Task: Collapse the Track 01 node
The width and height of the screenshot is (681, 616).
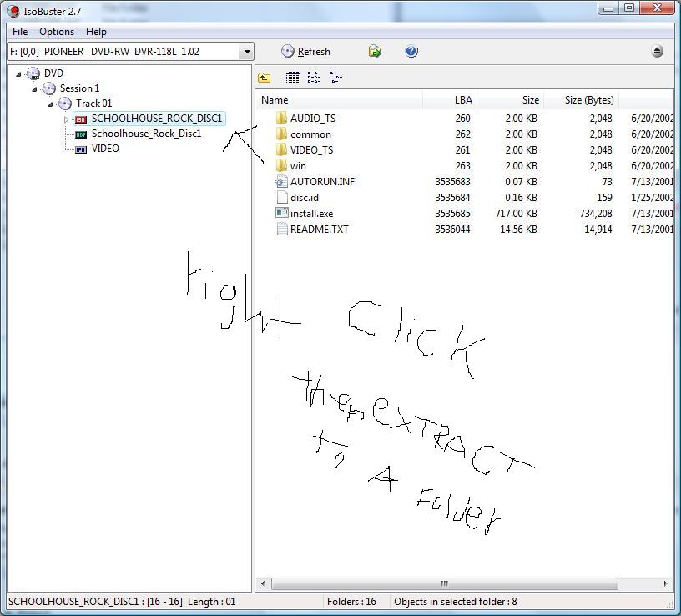Action: point(50,104)
